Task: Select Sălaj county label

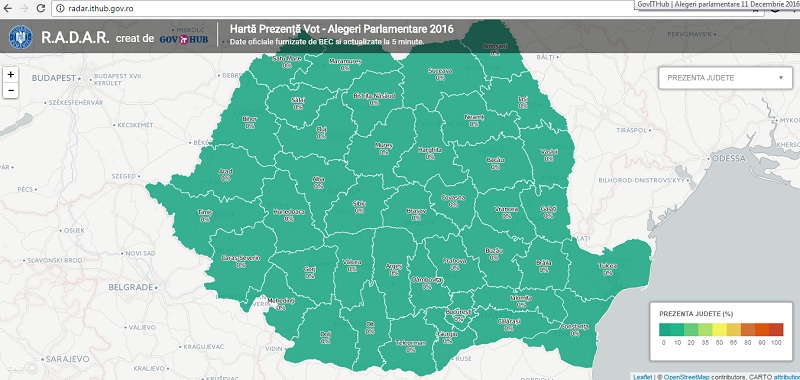Action: pos(297,100)
